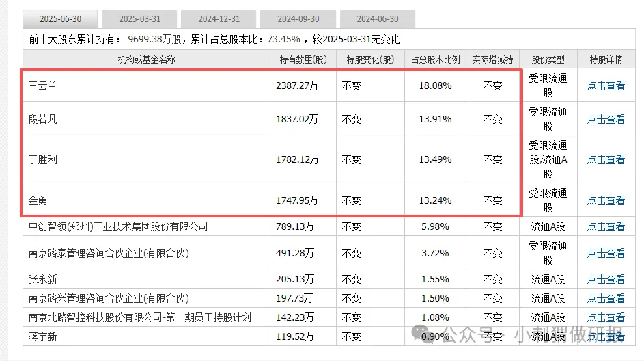Click the 持有数量(股) column header

[x=303, y=59]
